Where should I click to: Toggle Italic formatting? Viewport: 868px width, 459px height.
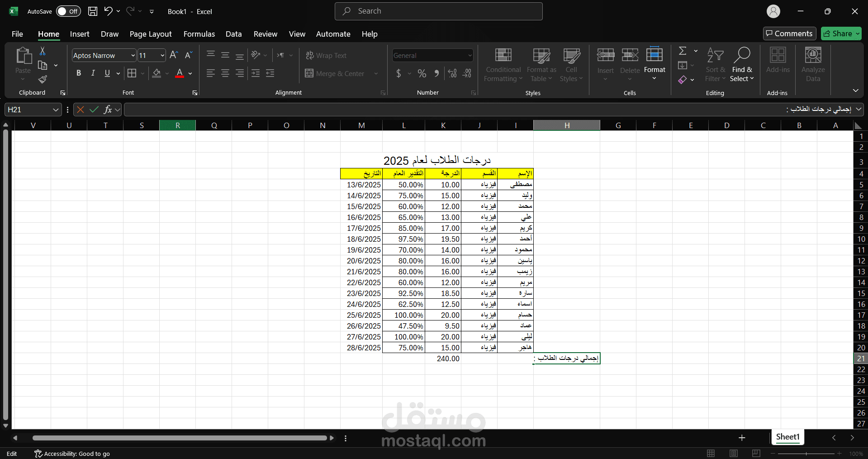(x=93, y=73)
